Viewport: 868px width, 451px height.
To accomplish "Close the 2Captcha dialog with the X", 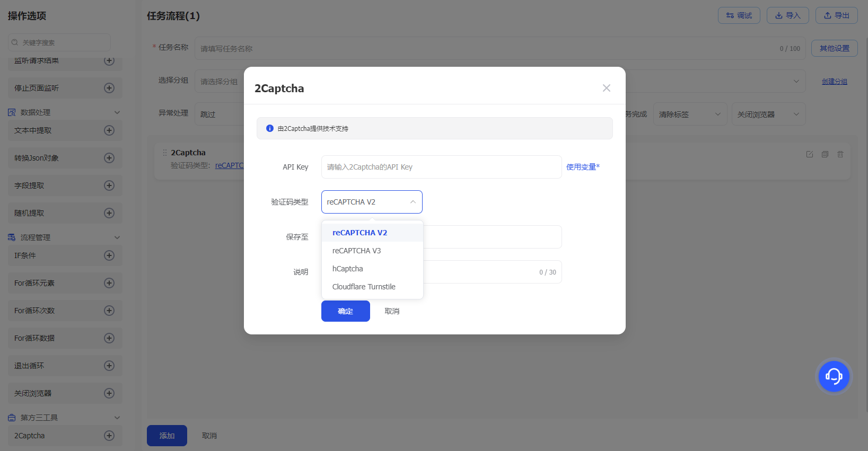I will [607, 88].
